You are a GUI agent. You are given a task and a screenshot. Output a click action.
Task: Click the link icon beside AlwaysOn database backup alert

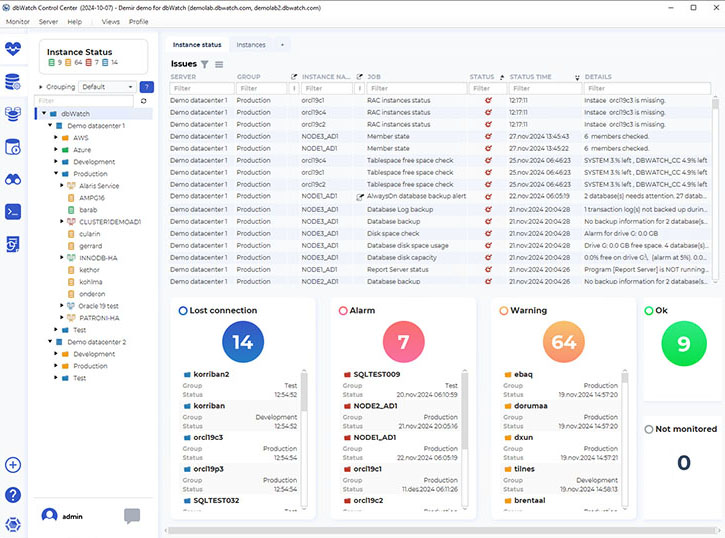click(x=360, y=197)
